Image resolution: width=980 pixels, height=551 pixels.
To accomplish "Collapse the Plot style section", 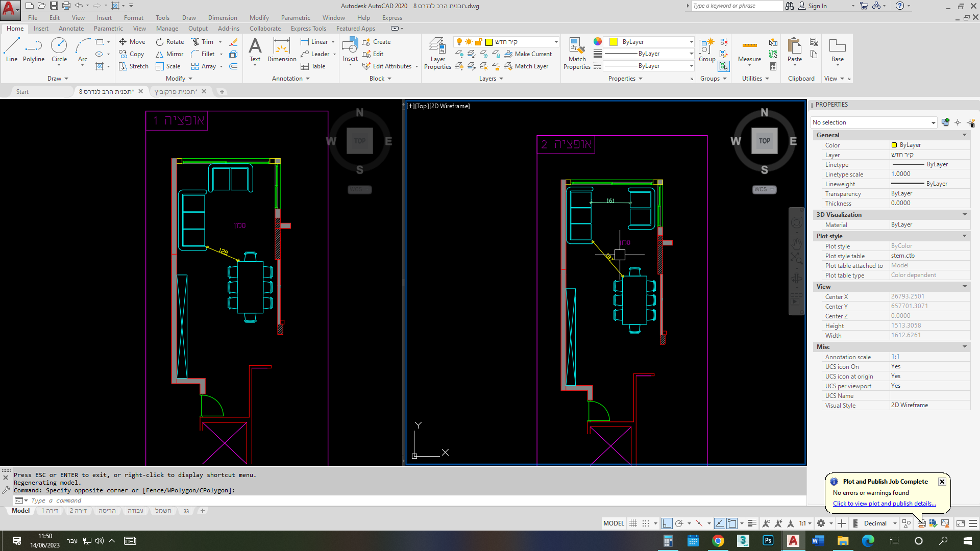I will coord(964,236).
